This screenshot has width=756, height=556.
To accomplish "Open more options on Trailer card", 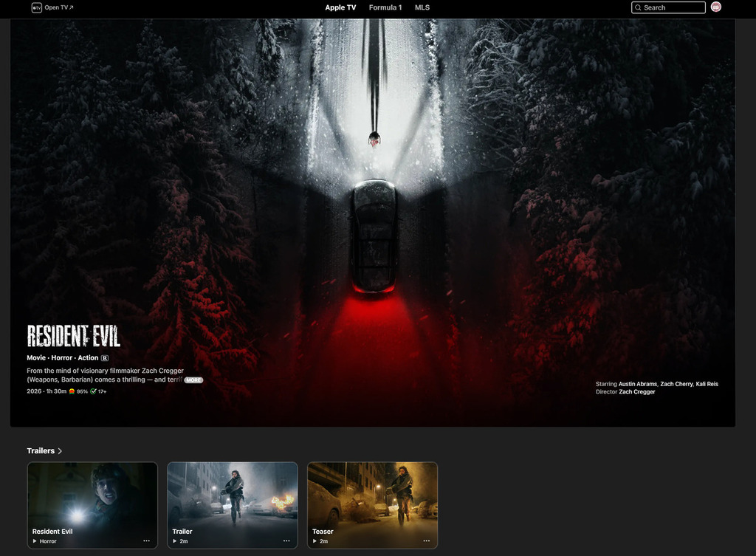I will tap(286, 540).
